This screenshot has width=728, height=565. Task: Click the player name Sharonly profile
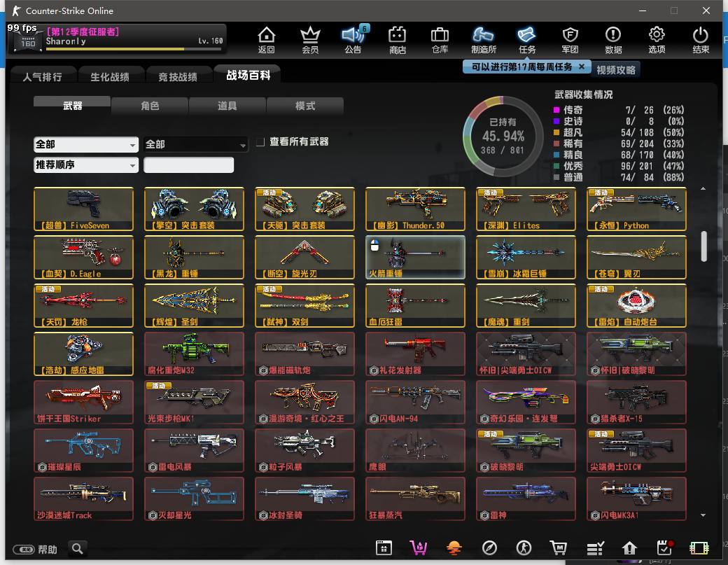[x=66, y=41]
